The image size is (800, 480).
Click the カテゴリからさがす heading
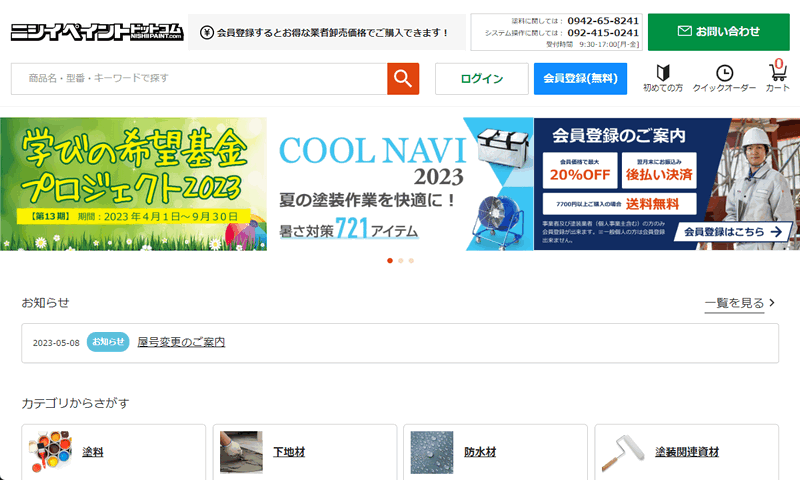coord(76,403)
